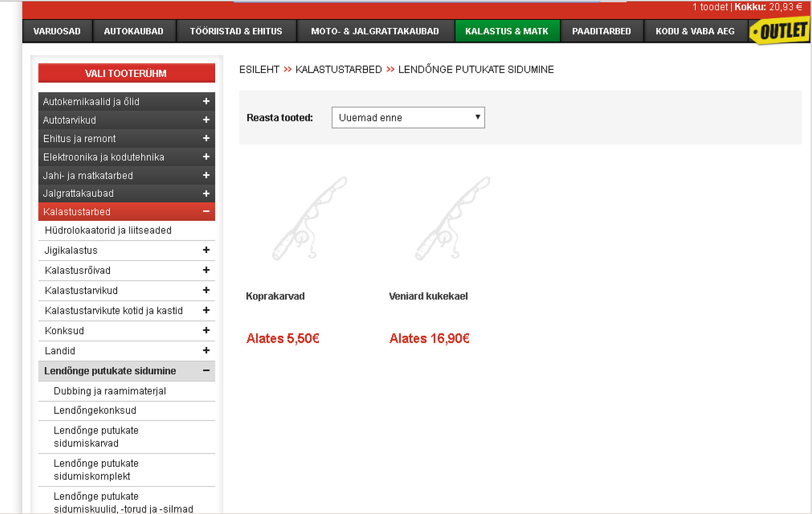Expand the Autotarvikud category plus icon

pyautogui.click(x=206, y=120)
